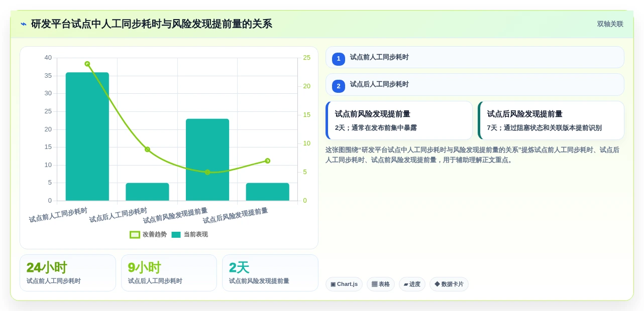This screenshot has width=644, height=311.
Task: Click x-axis label 试点后人工同步耗时
Action: pyautogui.click(x=118, y=215)
